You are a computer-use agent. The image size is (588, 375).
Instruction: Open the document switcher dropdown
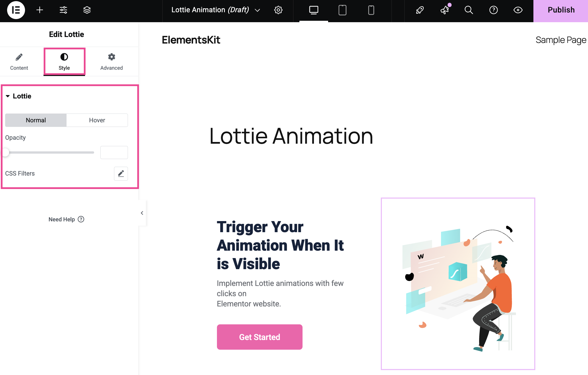coord(257,10)
